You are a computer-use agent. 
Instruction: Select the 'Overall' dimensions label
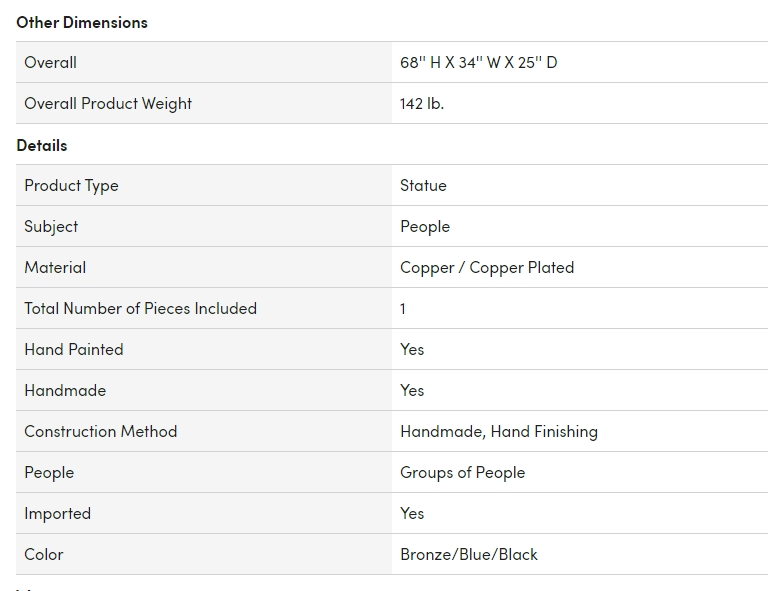(x=51, y=62)
